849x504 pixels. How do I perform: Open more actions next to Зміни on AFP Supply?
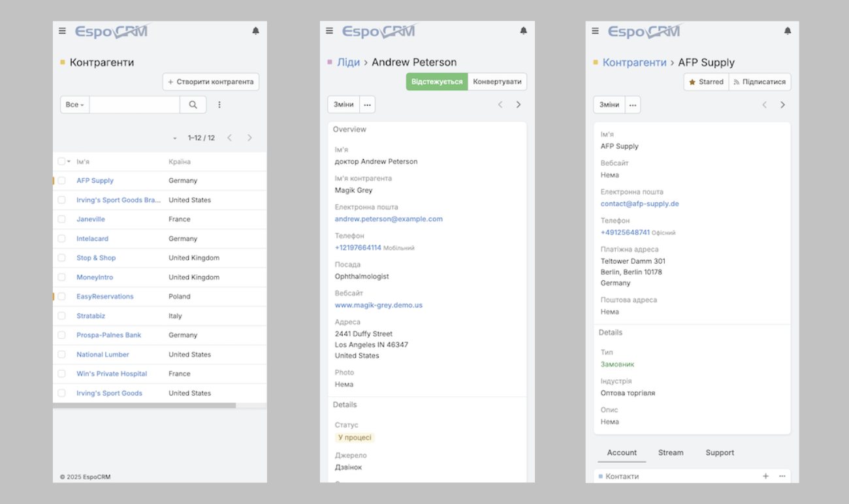tap(633, 104)
